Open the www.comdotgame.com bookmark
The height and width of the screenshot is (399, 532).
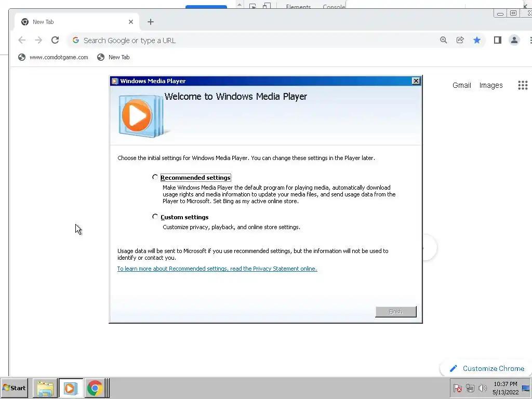point(53,57)
